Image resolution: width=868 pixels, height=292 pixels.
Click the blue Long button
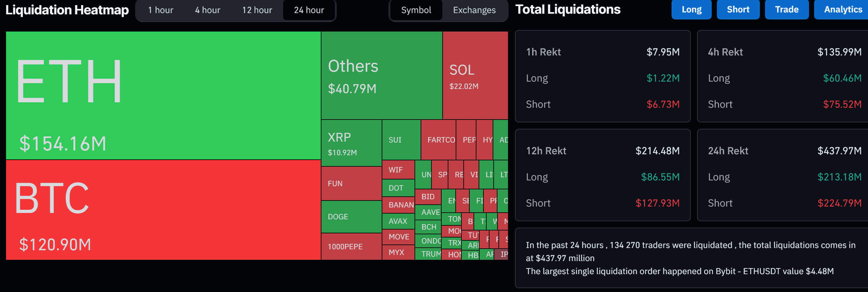691,10
